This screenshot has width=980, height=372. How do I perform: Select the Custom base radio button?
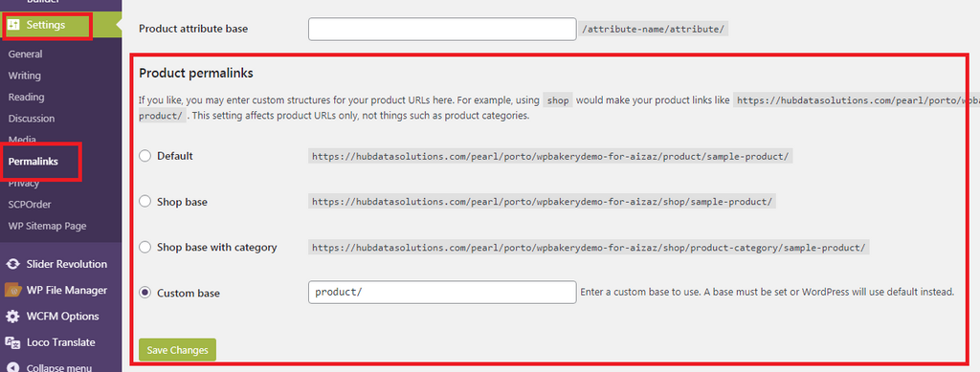145,292
